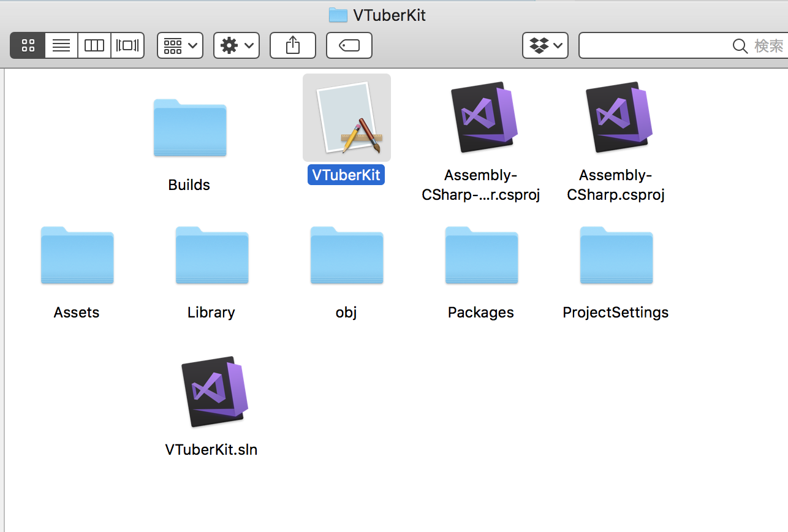Click the highlighted VTuberKit name label
788x532 pixels.
click(346, 175)
